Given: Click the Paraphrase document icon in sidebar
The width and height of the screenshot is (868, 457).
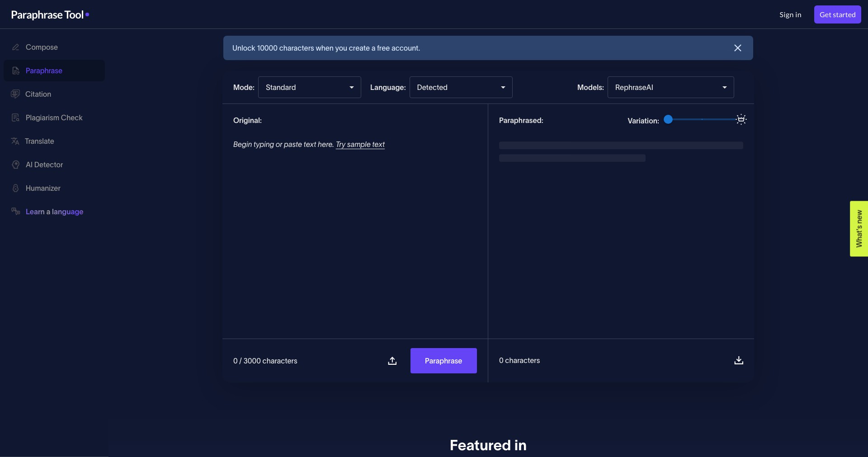Looking at the screenshot, I should pyautogui.click(x=16, y=71).
